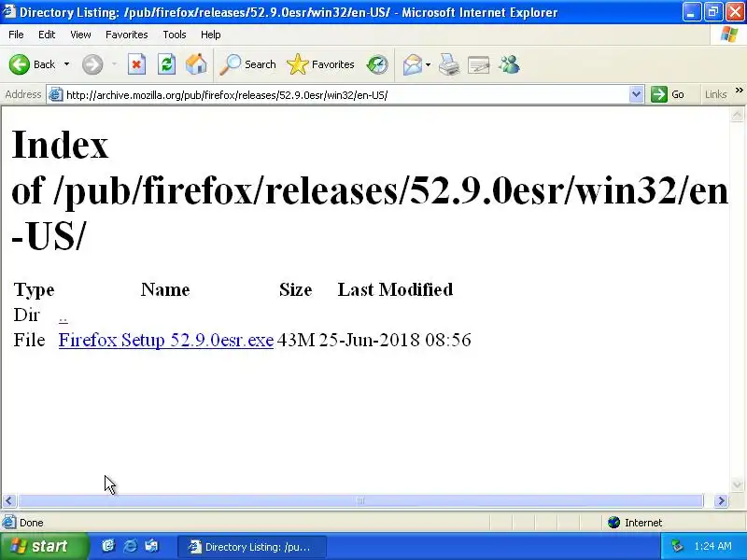This screenshot has height=560, width=747.
Task: Open the File menu
Action: pos(16,35)
